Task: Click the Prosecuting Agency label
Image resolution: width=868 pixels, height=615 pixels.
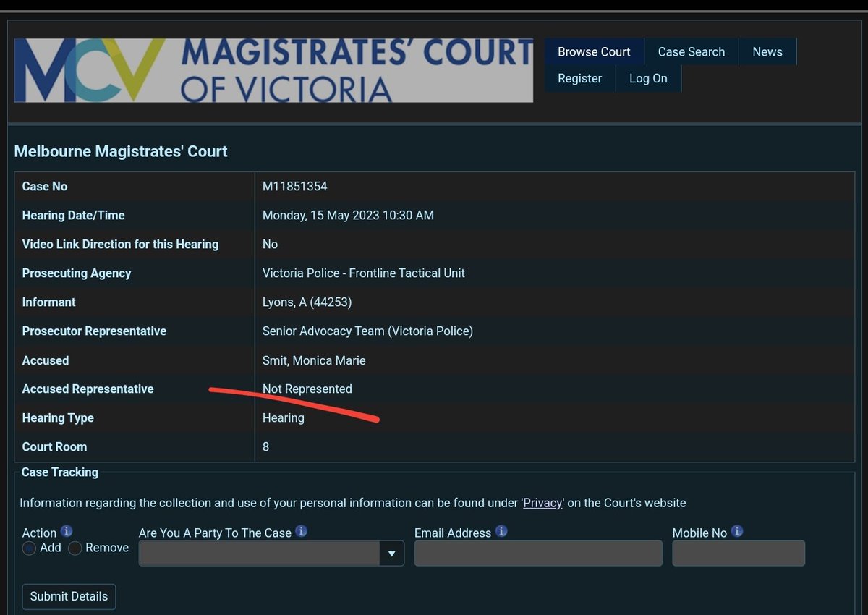Action: coord(77,273)
